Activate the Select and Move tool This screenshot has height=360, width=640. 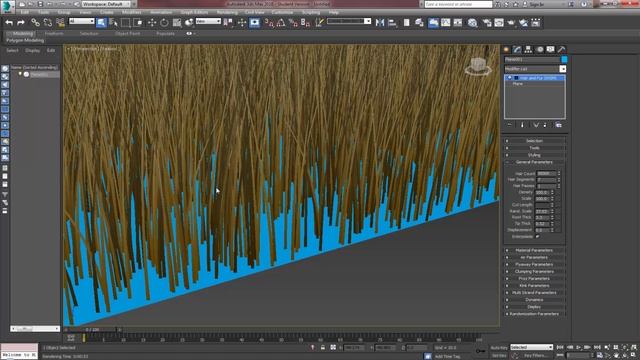(152, 22)
